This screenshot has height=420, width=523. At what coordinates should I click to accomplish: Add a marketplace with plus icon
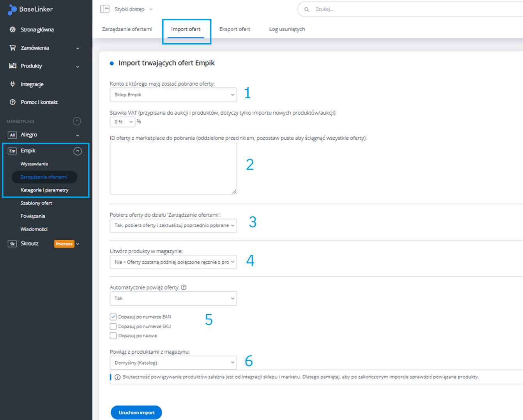[77, 121]
